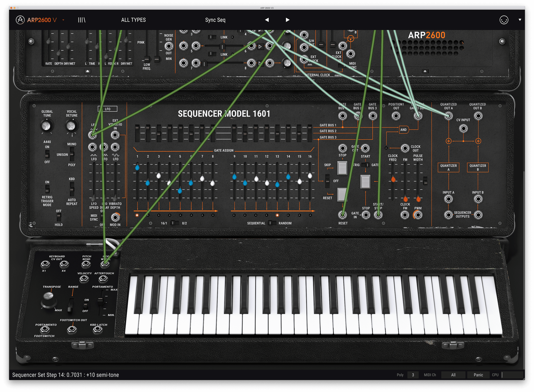Click the LFO Mod In jack
534x392 pixels.
click(x=115, y=217)
